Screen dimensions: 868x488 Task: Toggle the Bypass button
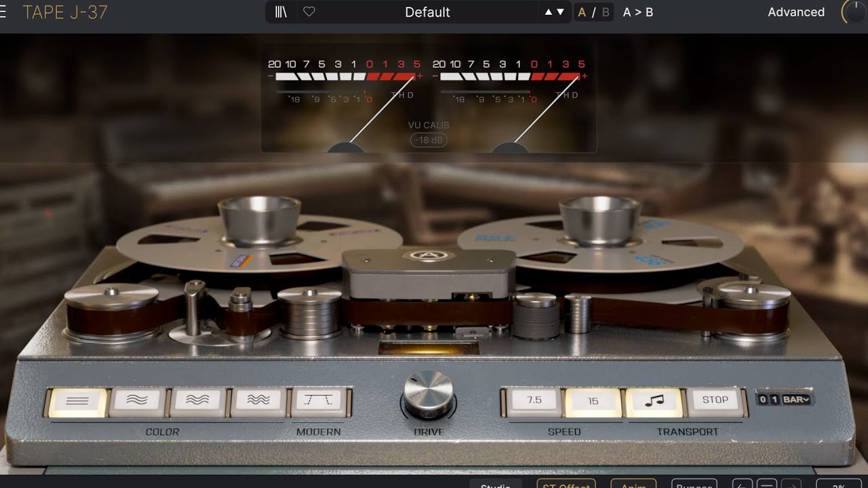coord(694,484)
